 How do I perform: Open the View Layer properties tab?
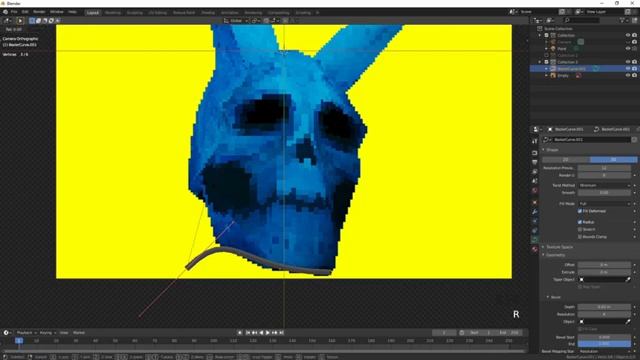[x=535, y=171]
